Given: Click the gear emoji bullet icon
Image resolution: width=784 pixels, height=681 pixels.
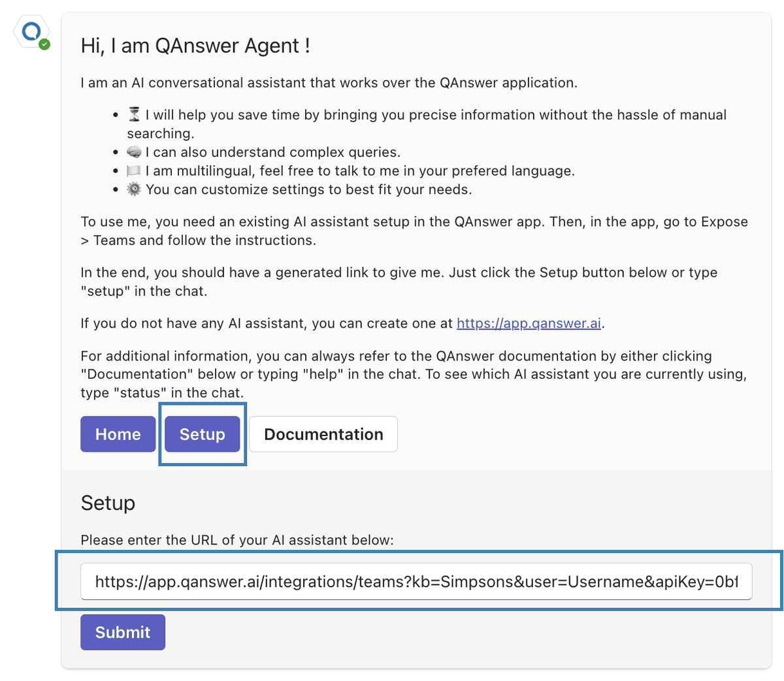Looking at the screenshot, I should [134, 189].
